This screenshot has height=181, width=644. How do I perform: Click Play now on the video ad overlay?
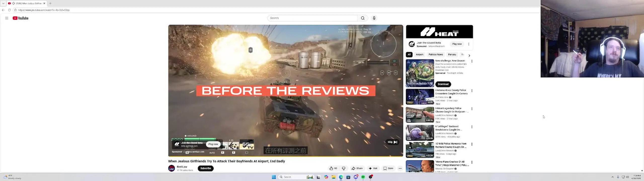[213, 144]
